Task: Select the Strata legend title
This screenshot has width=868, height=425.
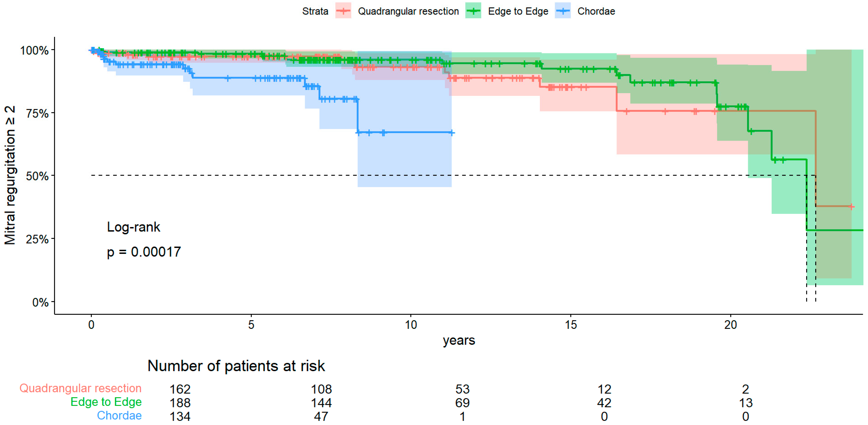Action: [x=315, y=11]
